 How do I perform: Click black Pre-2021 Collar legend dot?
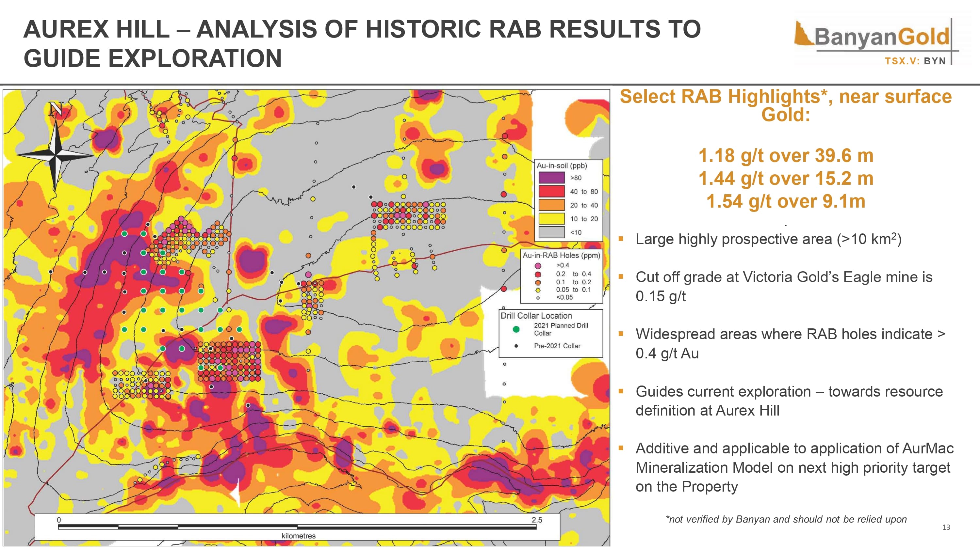point(516,346)
